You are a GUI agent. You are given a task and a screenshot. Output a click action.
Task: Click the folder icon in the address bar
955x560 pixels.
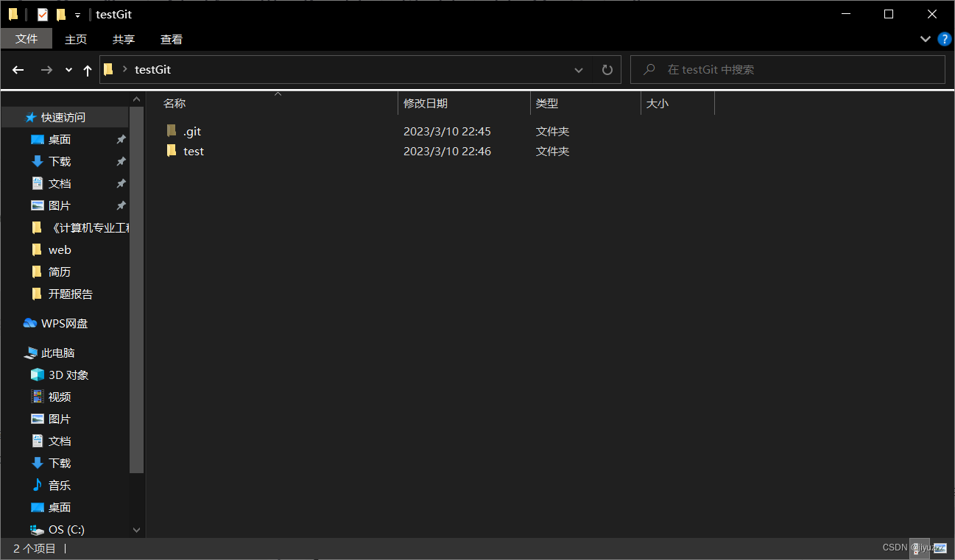pos(108,70)
